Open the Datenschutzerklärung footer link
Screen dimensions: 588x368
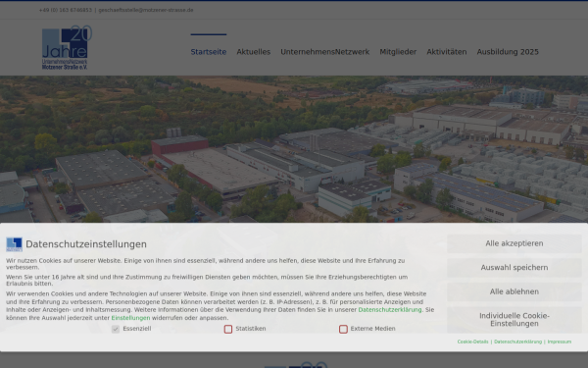pyautogui.click(x=517, y=342)
